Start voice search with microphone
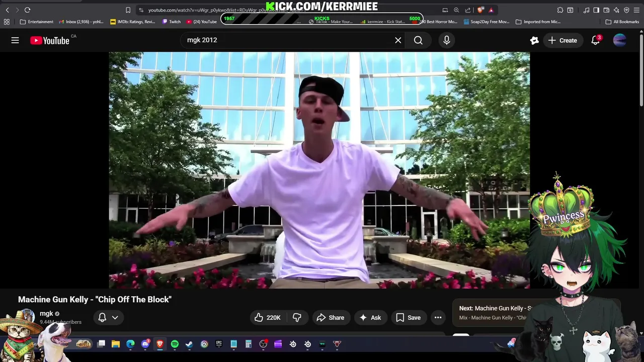The width and height of the screenshot is (644, 362). click(x=447, y=40)
